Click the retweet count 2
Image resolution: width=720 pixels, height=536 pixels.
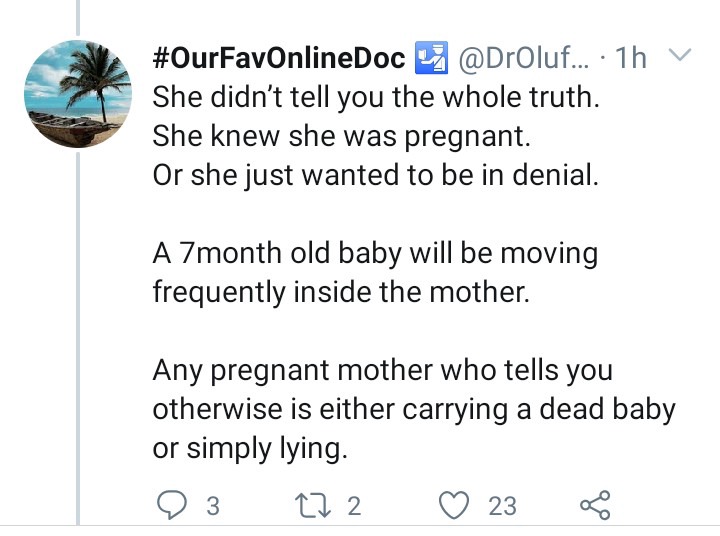pyautogui.click(x=354, y=506)
